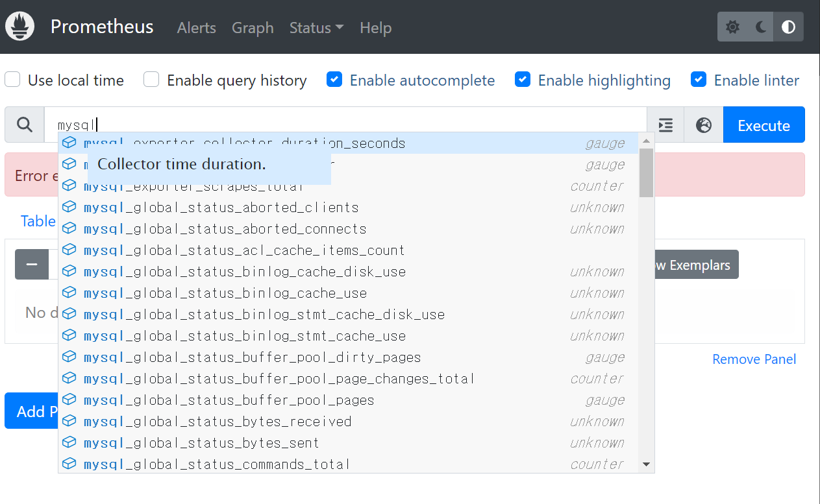Uncheck Enable highlighting
Image resolution: width=820 pixels, height=504 pixels.
coord(523,80)
